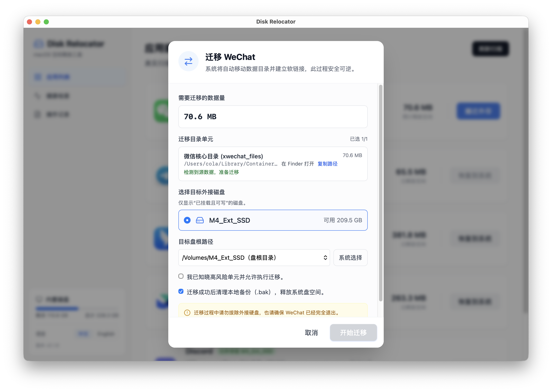Image resolution: width=552 pixels, height=392 pixels.
Task: Click the icon of the highlighted sidebar entry
Action: point(38,77)
